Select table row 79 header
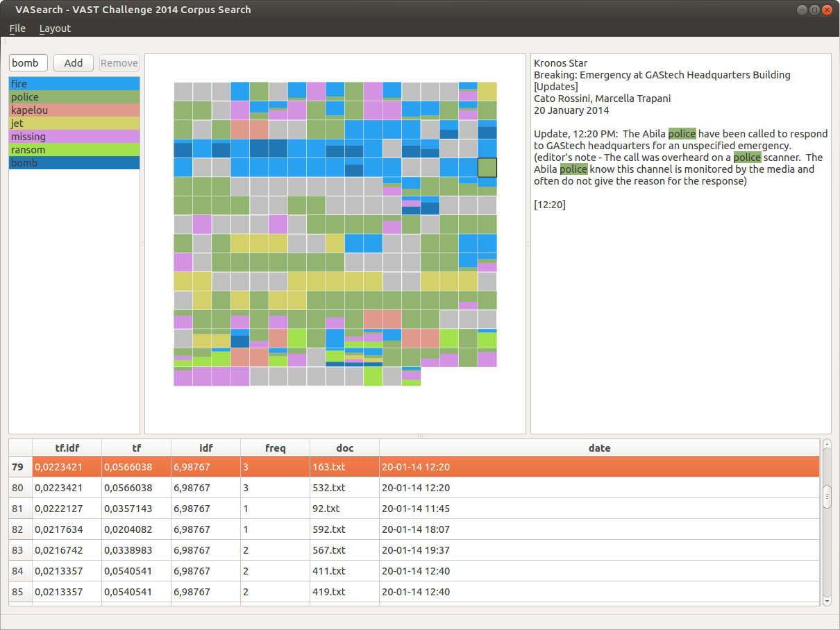 [20, 467]
